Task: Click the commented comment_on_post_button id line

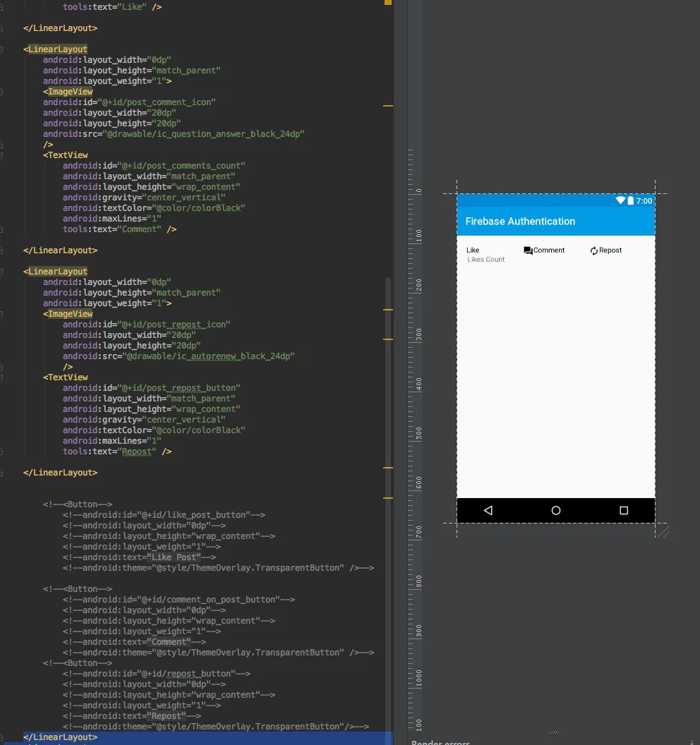Action: pos(179,600)
